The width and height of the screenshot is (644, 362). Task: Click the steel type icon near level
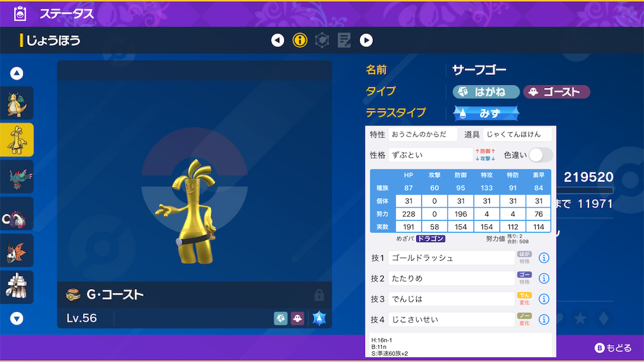(280, 318)
